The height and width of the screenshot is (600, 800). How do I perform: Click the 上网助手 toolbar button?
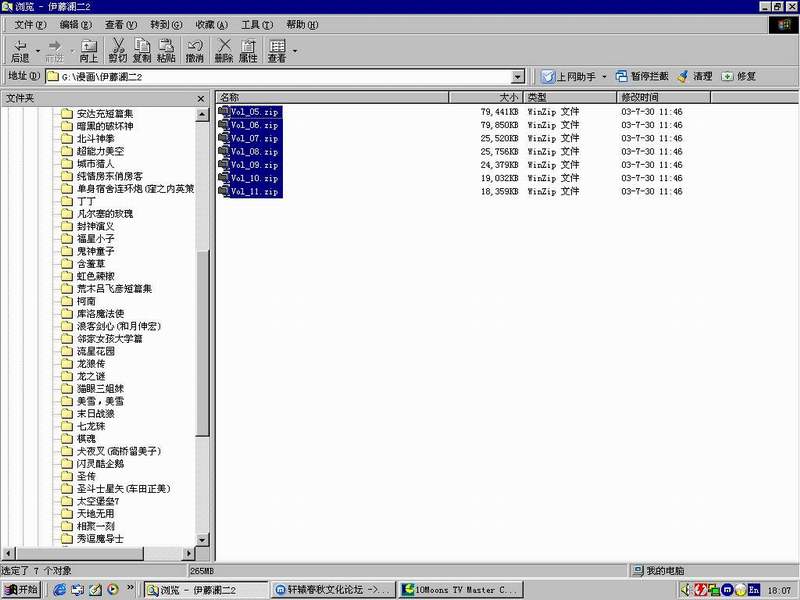coord(568,77)
